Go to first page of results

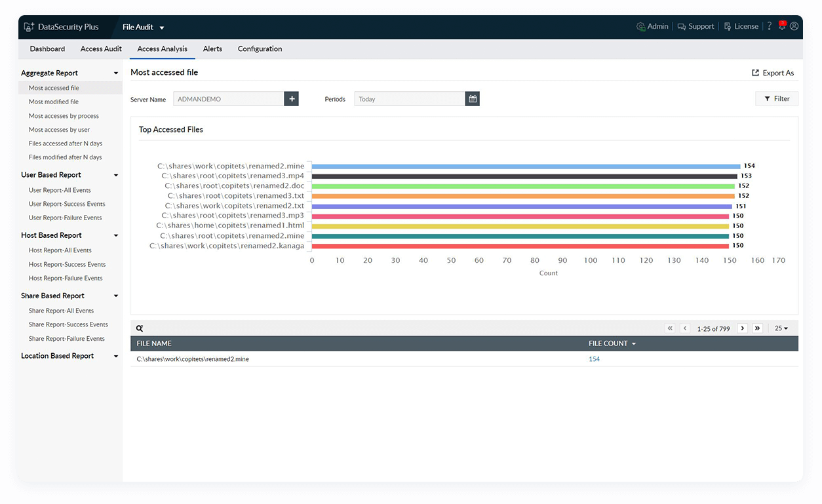670,328
